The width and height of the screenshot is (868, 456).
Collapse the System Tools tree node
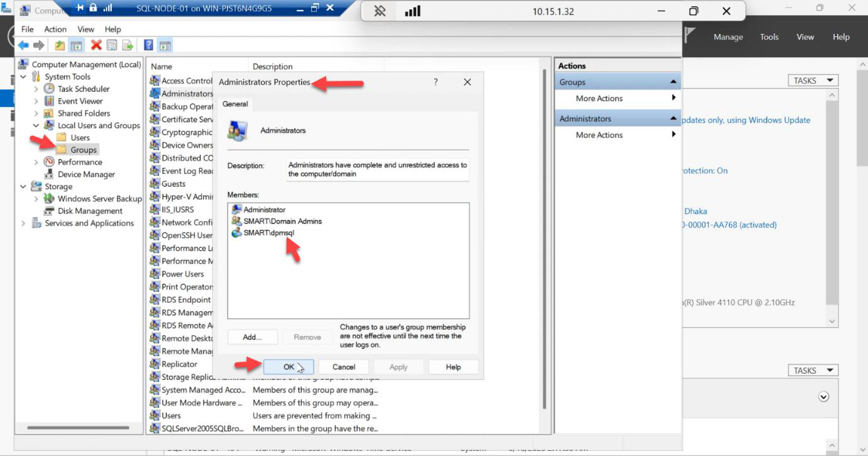23,77
